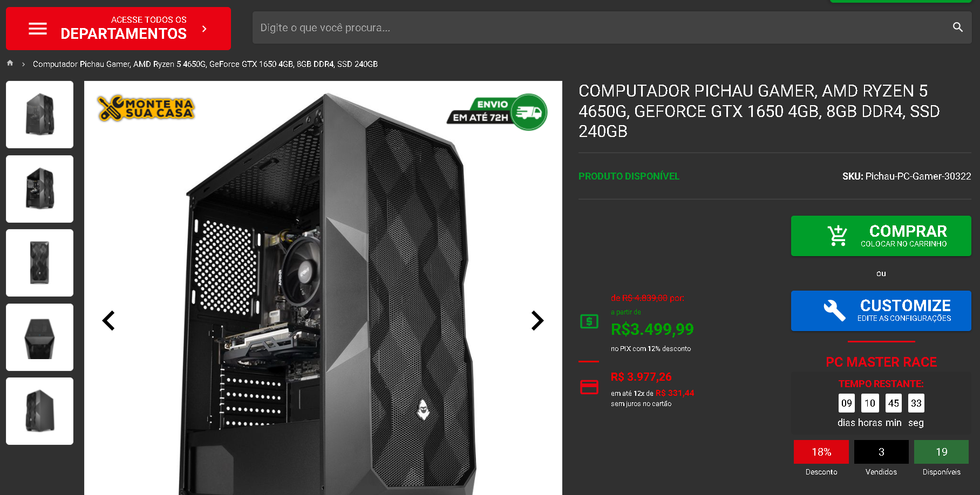Viewport: 980px width, 495px height.
Task: Open the hamburger departments menu icon
Action: 38,29
